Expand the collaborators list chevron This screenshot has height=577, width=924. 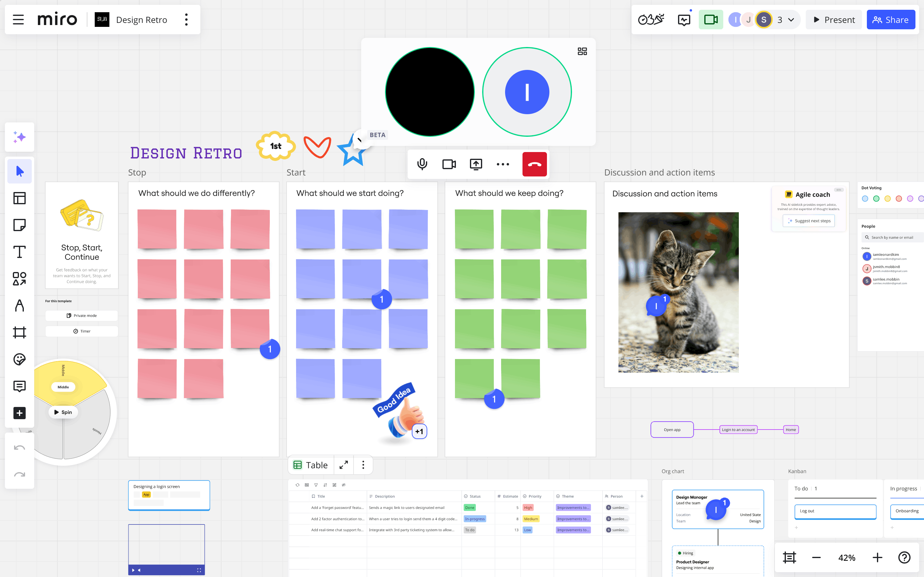(x=791, y=20)
